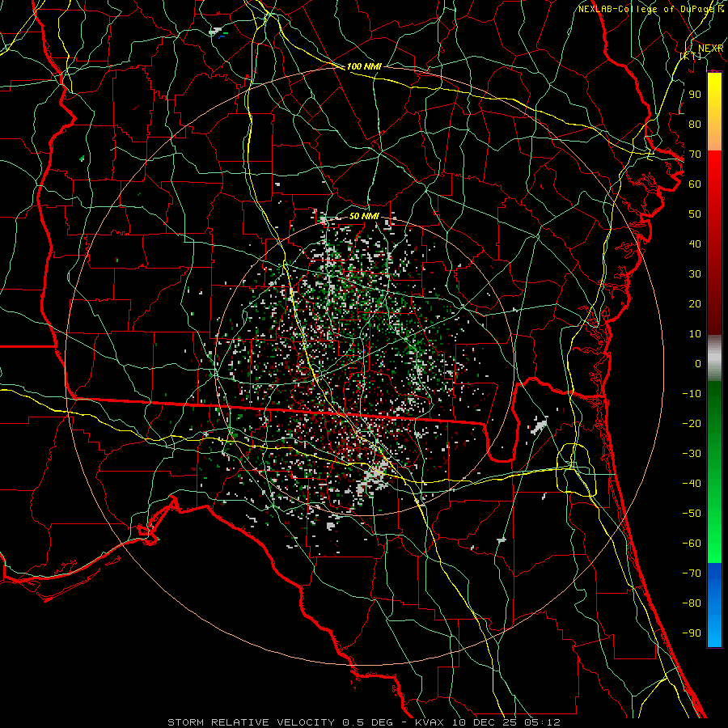Click the "0" value on the velocity scale
This screenshot has width=728, height=728.
pyautogui.click(x=698, y=363)
